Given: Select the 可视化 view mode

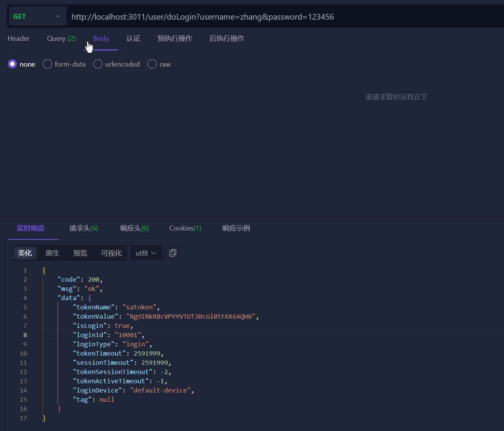Looking at the screenshot, I should (x=111, y=253).
